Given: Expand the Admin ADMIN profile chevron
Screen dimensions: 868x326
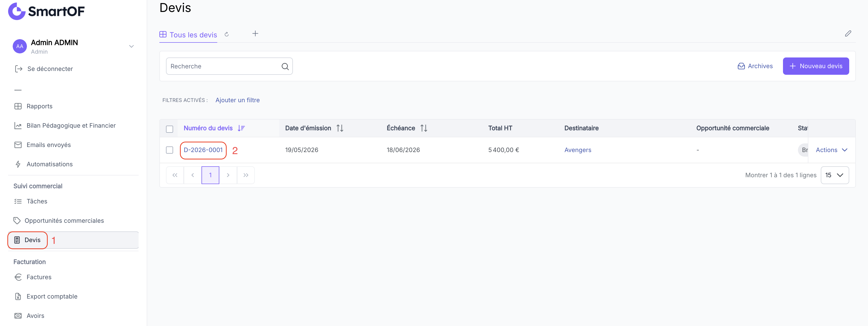Looking at the screenshot, I should [131, 46].
